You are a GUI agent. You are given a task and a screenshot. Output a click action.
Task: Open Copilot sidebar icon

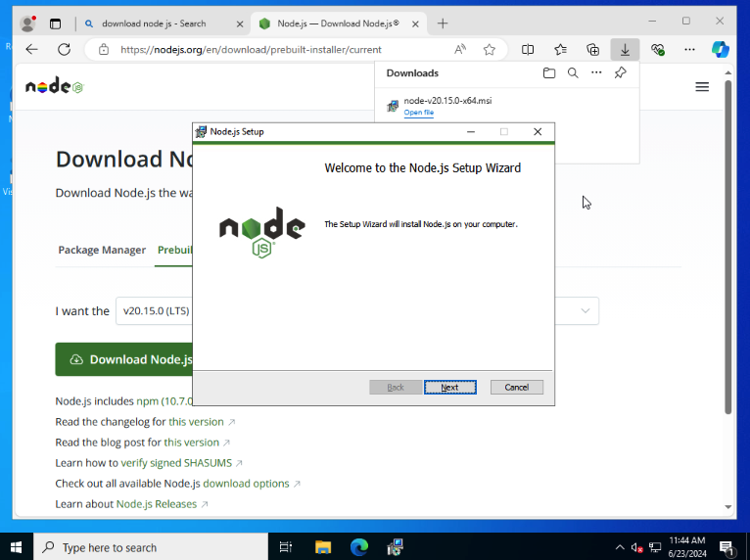[x=720, y=49]
